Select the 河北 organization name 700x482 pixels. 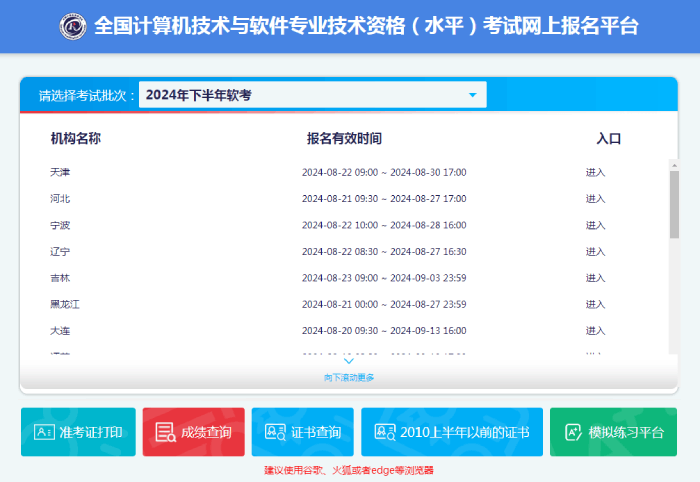click(60, 199)
